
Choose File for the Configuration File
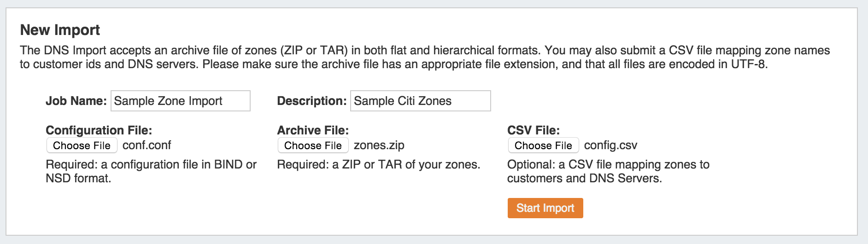(82, 145)
